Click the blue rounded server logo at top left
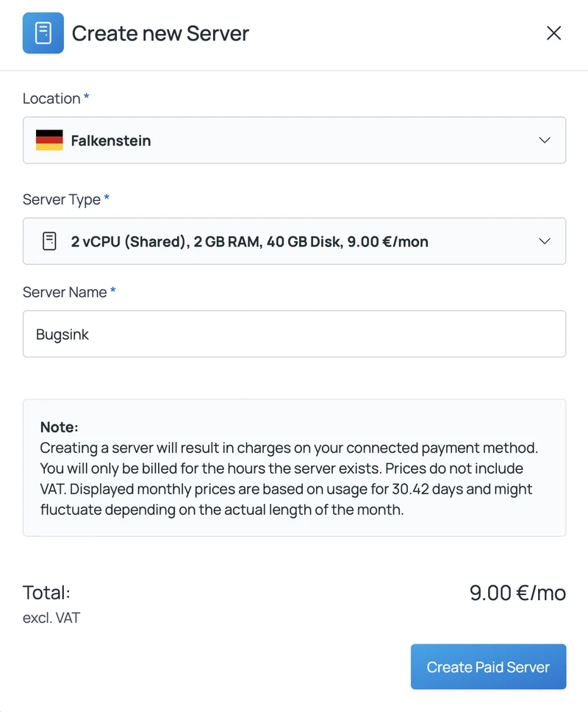The width and height of the screenshot is (588, 712). (x=43, y=33)
